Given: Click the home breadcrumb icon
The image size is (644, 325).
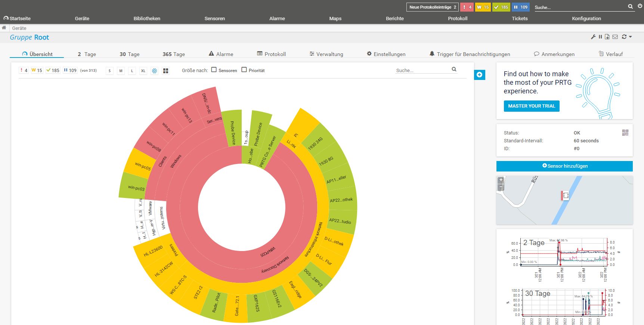Looking at the screenshot, I should click(x=4, y=28).
